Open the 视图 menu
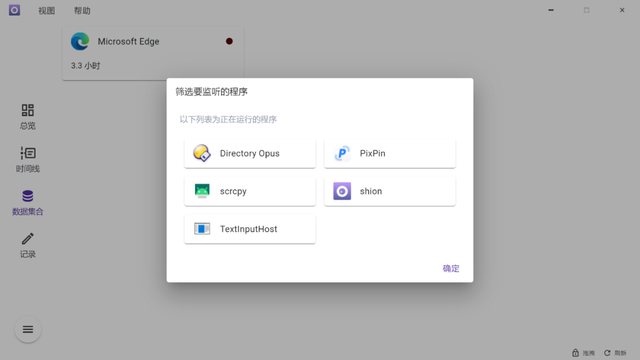 (x=47, y=11)
